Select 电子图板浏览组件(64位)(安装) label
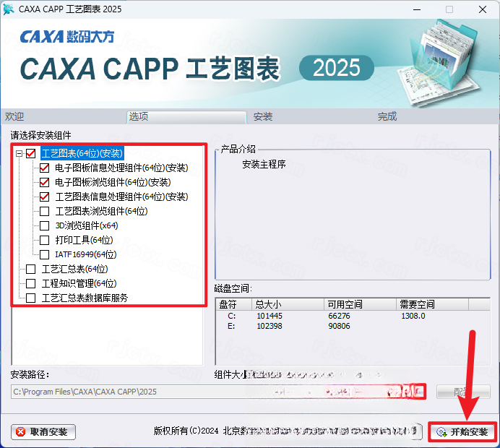Image resolution: width=500 pixels, height=448 pixels. (113, 182)
